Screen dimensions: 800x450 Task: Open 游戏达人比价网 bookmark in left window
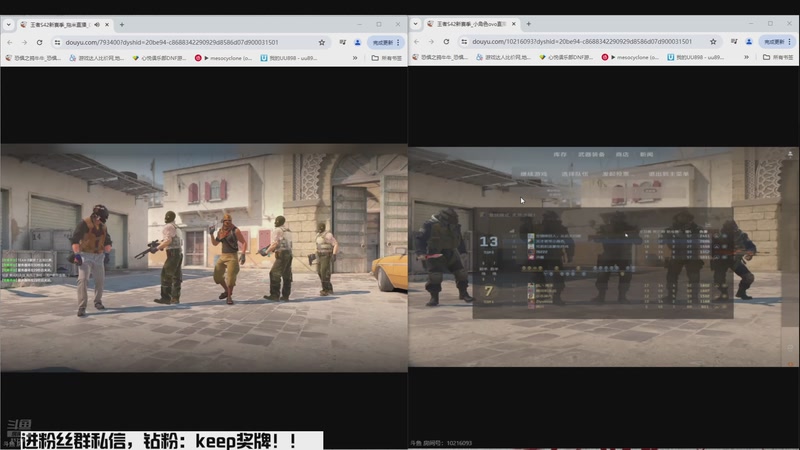(96, 58)
